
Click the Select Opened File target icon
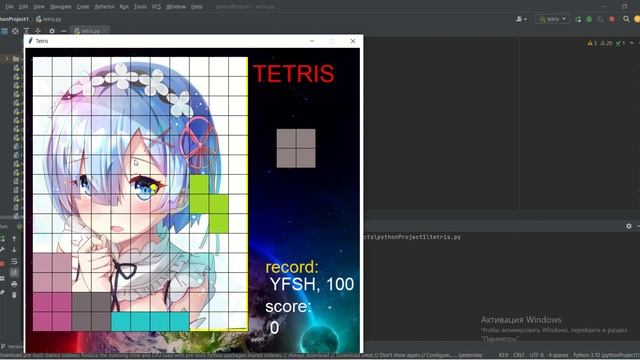15,31
